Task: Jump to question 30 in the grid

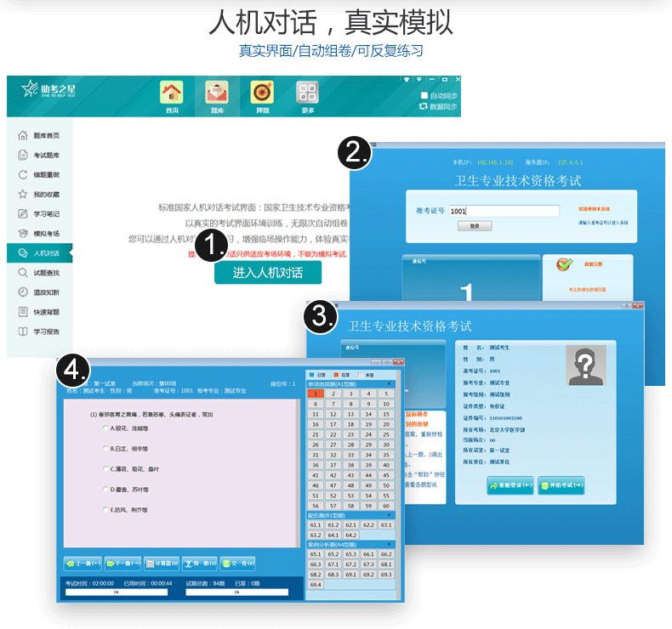Action: pyautogui.click(x=386, y=445)
